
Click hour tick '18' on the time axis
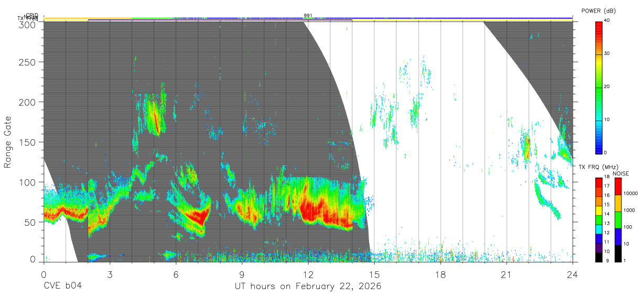coord(441,274)
